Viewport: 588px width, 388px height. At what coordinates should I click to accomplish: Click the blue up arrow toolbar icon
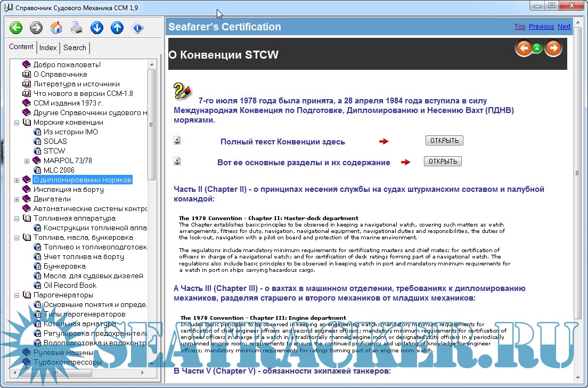point(117,28)
